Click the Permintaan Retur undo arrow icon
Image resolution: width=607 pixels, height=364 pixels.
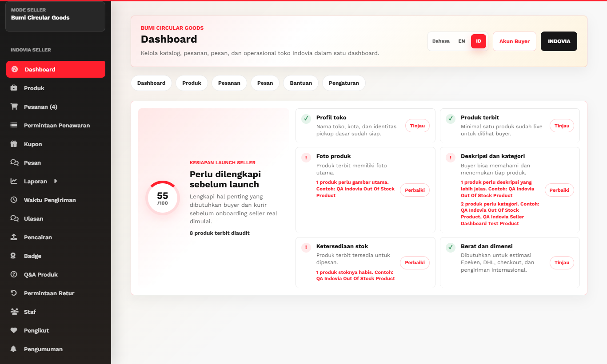(x=14, y=293)
